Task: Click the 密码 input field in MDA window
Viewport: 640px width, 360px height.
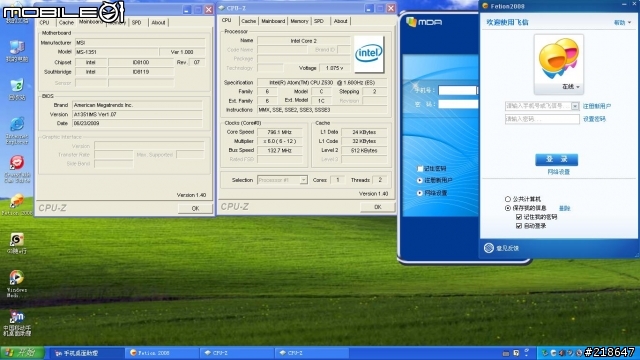Action: click(x=458, y=104)
